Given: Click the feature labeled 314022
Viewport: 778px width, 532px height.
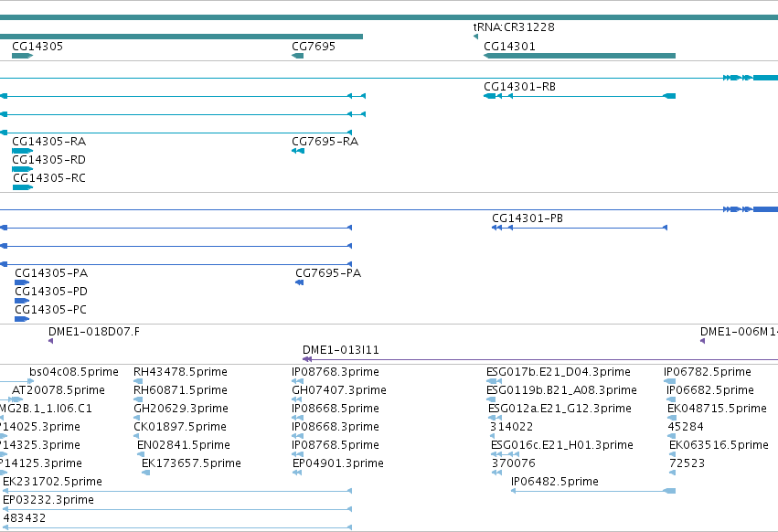Looking at the screenshot, I should coord(512,427).
